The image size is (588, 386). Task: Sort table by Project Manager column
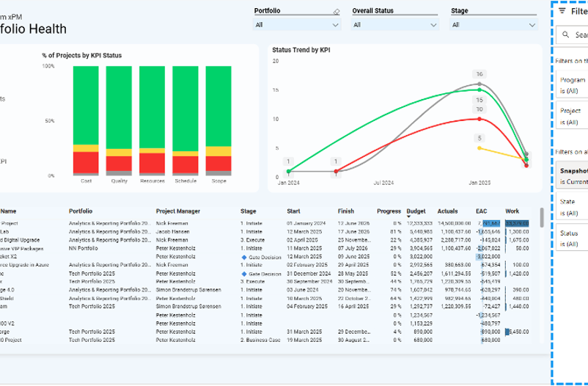177,211
